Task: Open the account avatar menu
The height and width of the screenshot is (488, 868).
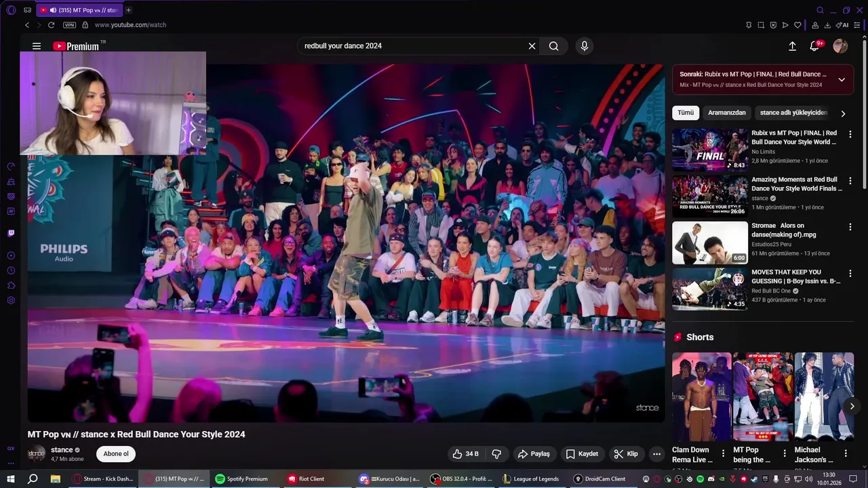Action: [840, 46]
